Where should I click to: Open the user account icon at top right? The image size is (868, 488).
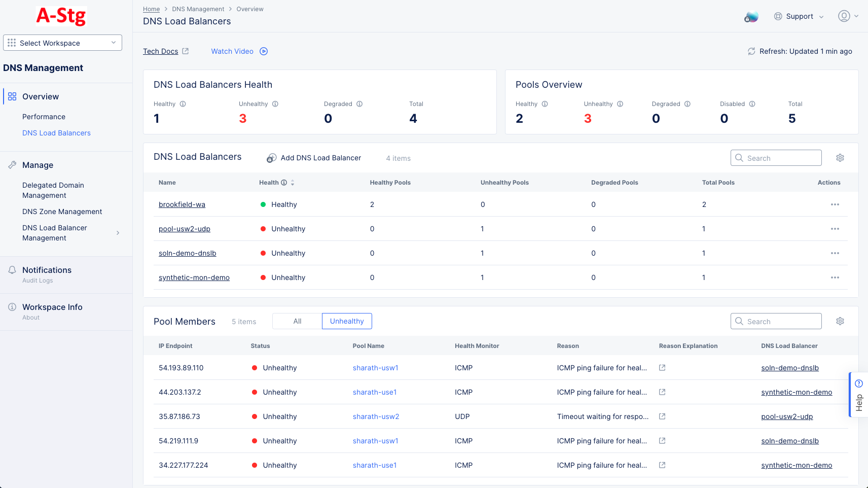[x=844, y=16]
